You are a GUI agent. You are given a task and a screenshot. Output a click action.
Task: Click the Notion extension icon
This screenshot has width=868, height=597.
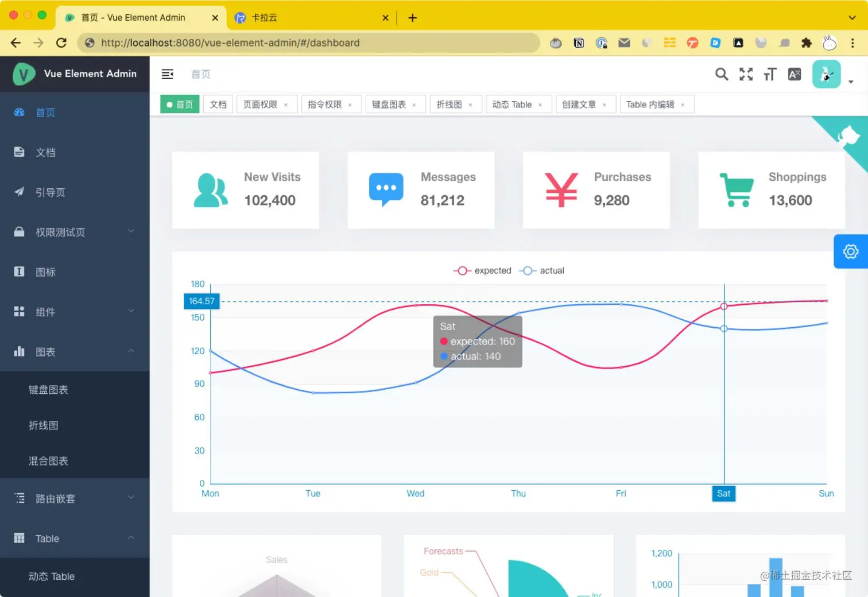(579, 42)
